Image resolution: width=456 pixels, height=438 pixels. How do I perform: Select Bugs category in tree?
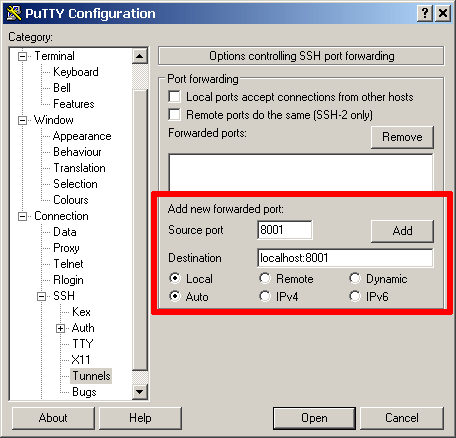coord(84,392)
